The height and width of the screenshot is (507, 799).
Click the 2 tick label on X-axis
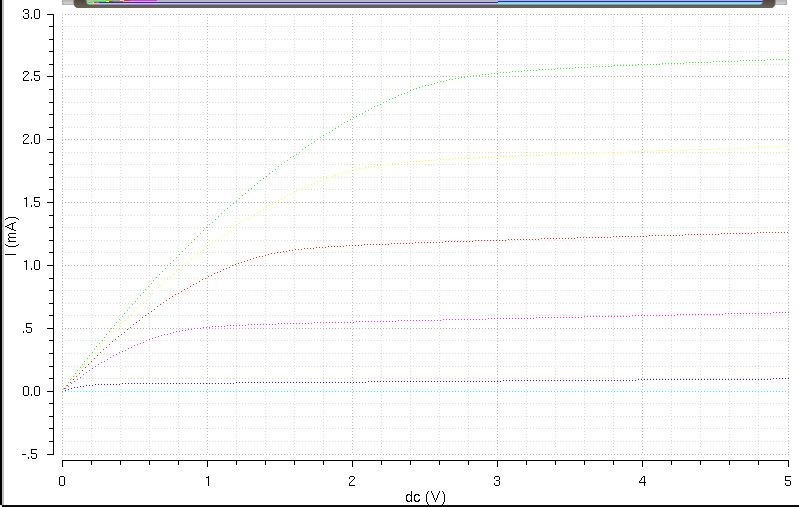click(353, 481)
